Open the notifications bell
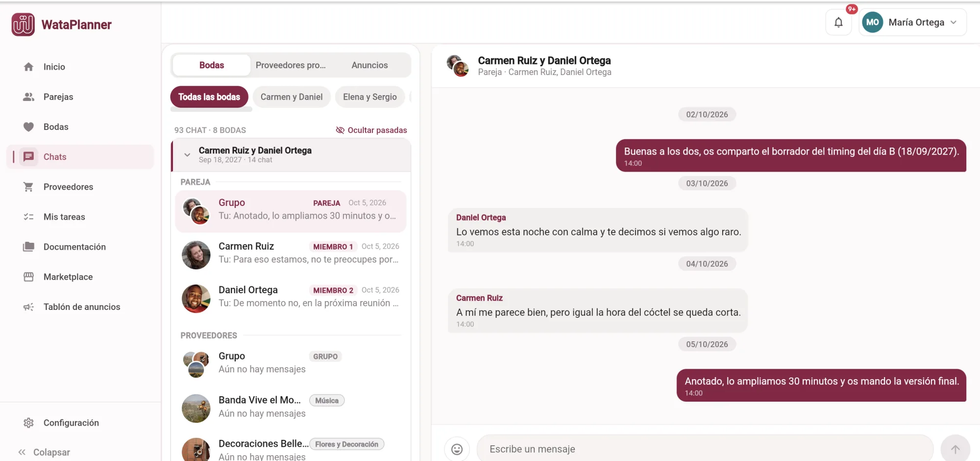Image resolution: width=980 pixels, height=461 pixels. (x=839, y=23)
